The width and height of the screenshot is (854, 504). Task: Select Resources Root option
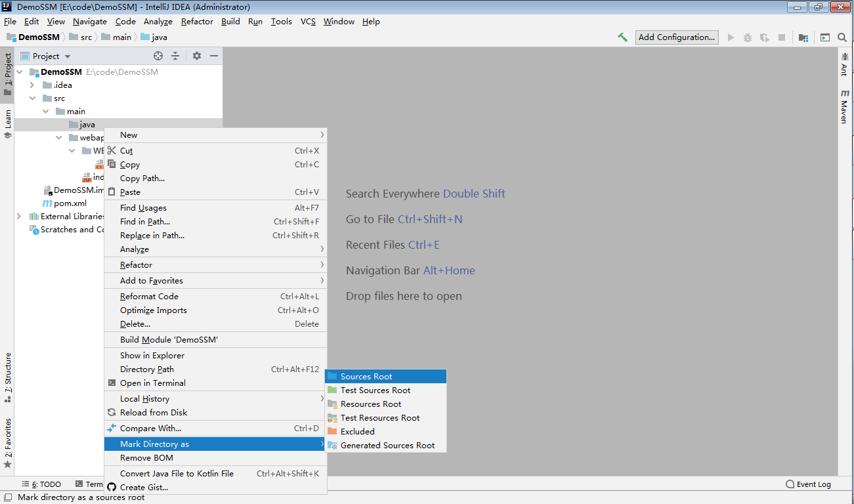pyautogui.click(x=386, y=404)
